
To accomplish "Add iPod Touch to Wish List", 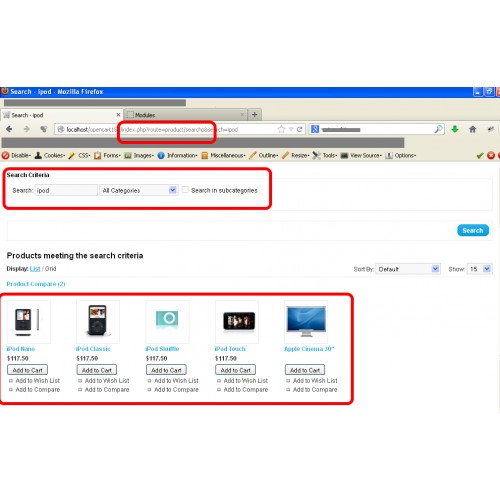I will coord(246,381).
